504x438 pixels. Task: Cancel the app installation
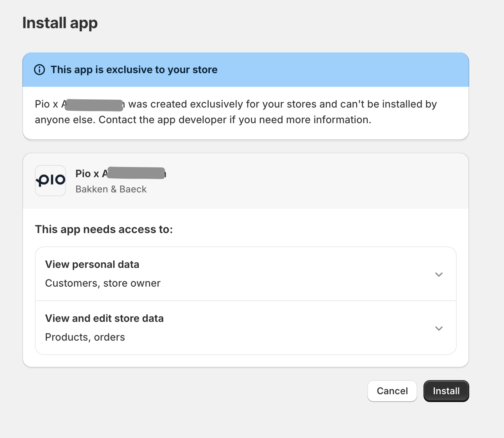(x=392, y=391)
